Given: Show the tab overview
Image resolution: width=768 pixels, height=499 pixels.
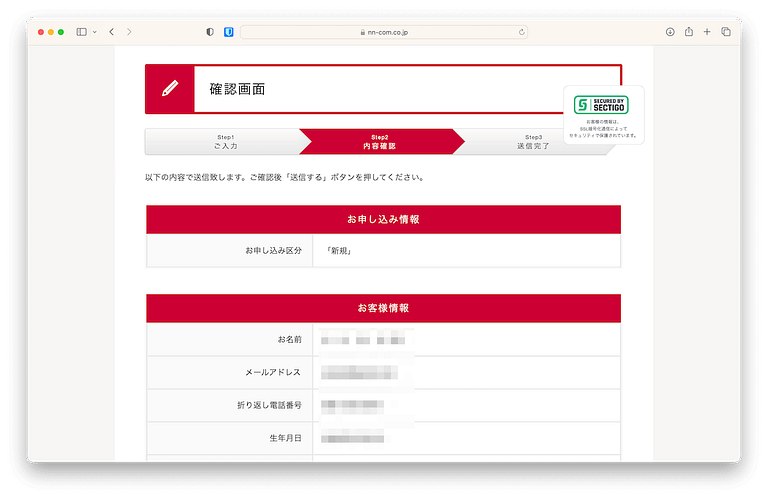Looking at the screenshot, I should pos(726,32).
